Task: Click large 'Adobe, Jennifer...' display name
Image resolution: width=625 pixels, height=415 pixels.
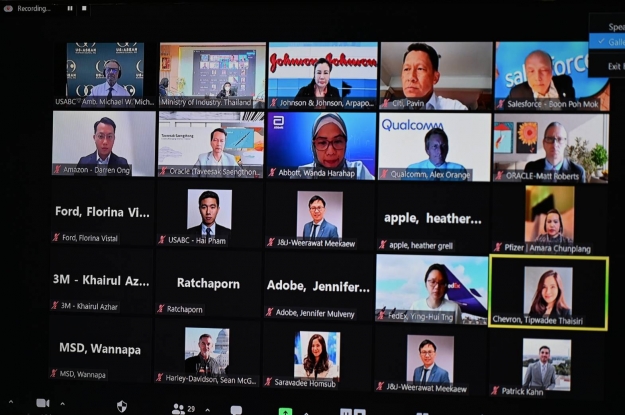Action: coord(318,286)
